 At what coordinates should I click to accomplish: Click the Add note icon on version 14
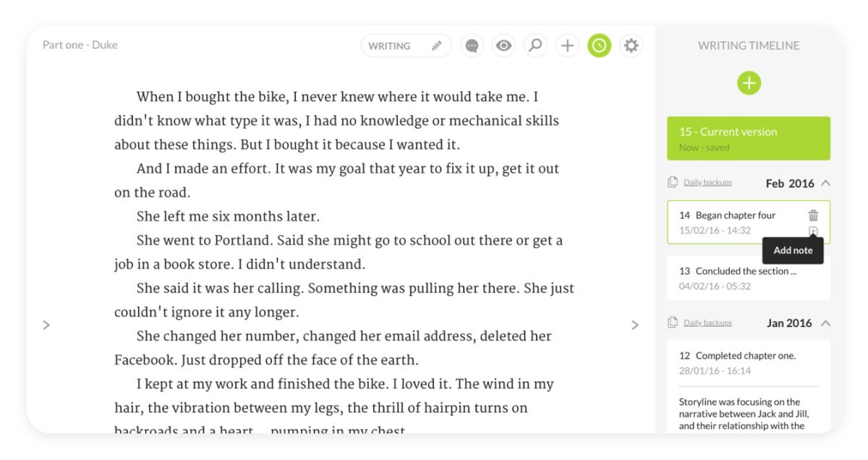click(814, 231)
